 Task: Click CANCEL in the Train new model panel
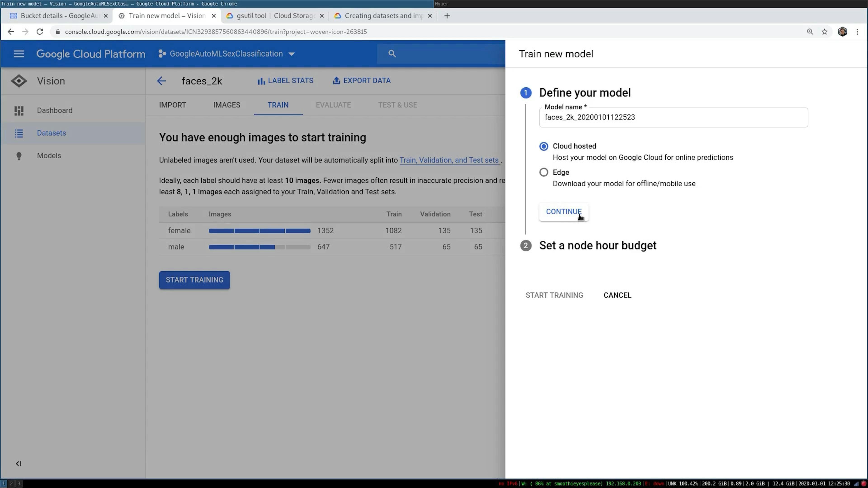tap(617, 295)
